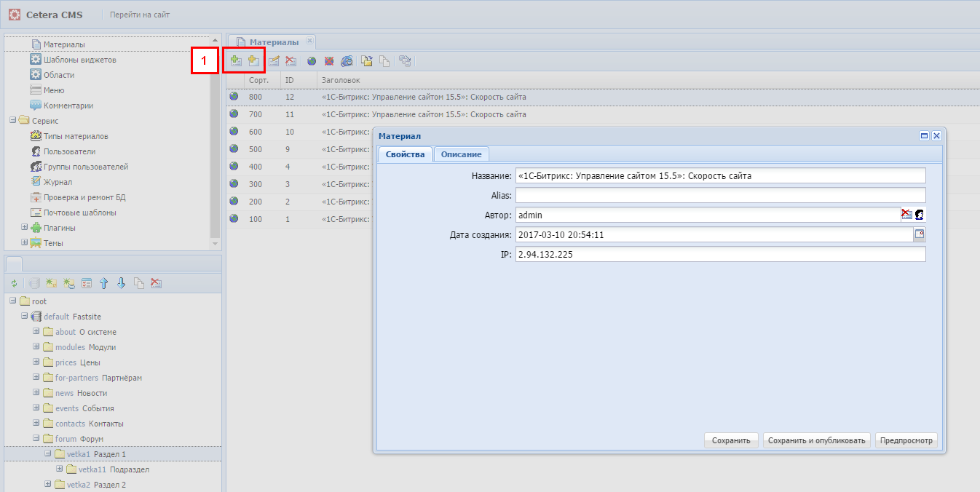Open Области in the menu tree
The height and width of the screenshot is (492, 980).
[59, 75]
